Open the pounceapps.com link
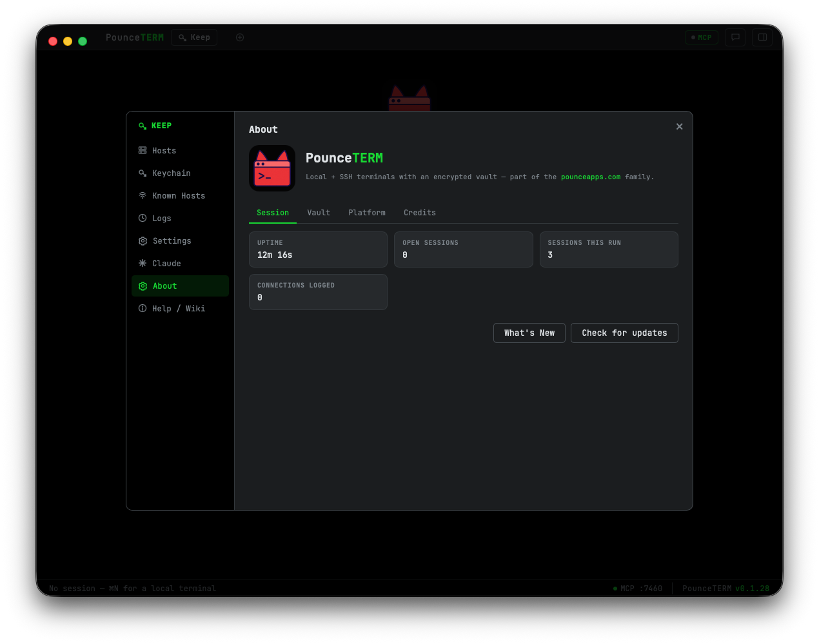819x644 pixels. click(591, 177)
